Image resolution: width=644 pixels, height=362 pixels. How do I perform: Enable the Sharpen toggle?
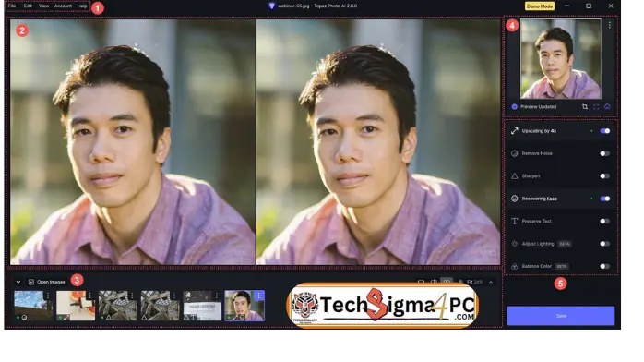click(604, 176)
